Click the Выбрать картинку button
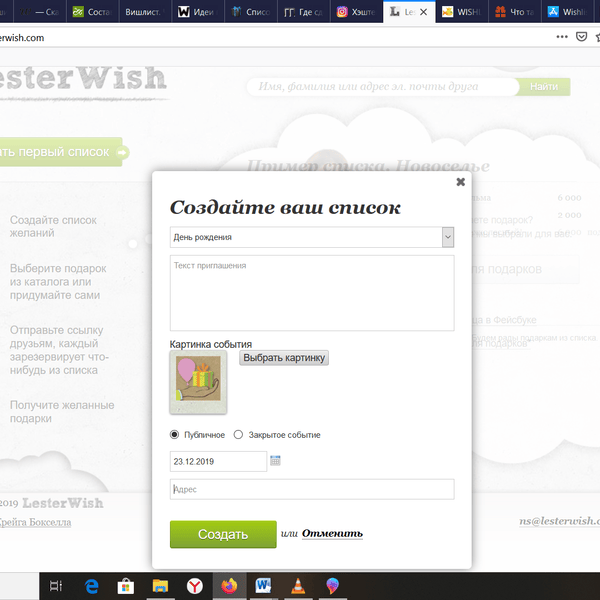The image size is (600, 600). (284, 358)
